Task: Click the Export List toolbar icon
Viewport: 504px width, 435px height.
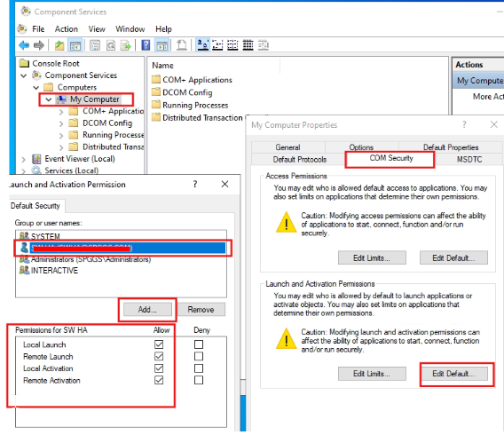Action: tap(126, 45)
